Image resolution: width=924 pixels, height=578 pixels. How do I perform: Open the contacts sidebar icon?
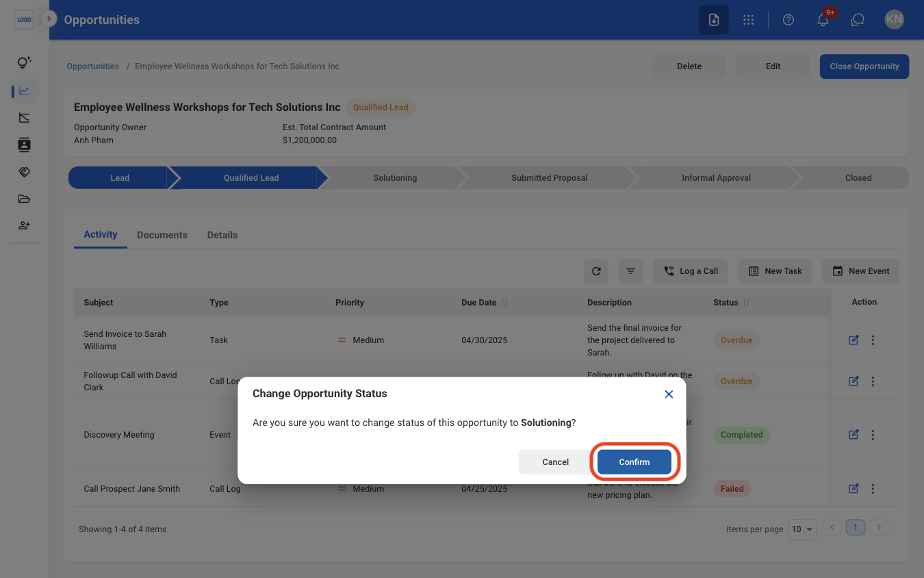click(24, 144)
